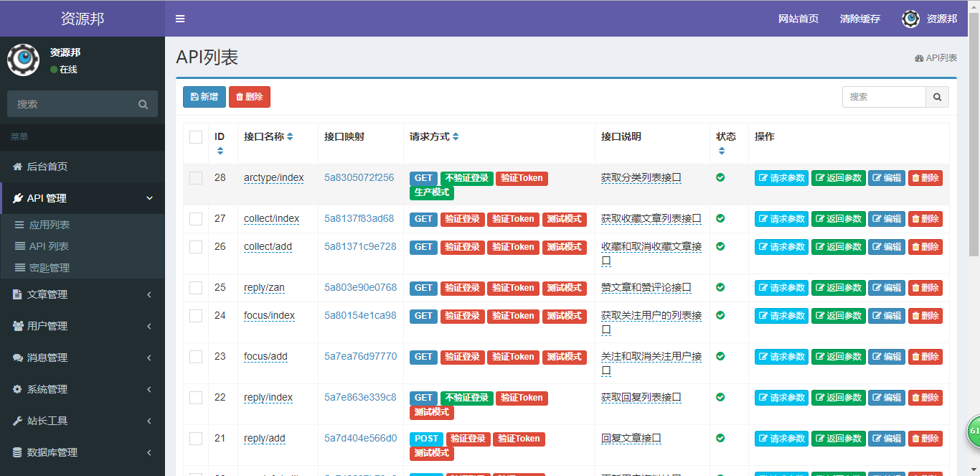Click the sidebar search magnifier icon

pos(143,104)
